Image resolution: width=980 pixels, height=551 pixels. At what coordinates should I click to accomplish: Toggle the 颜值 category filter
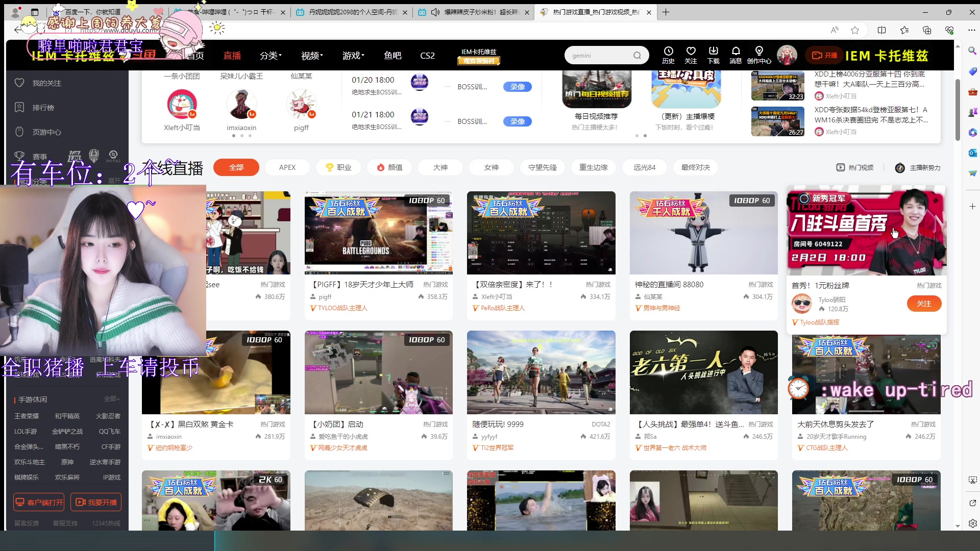[x=389, y=167]
